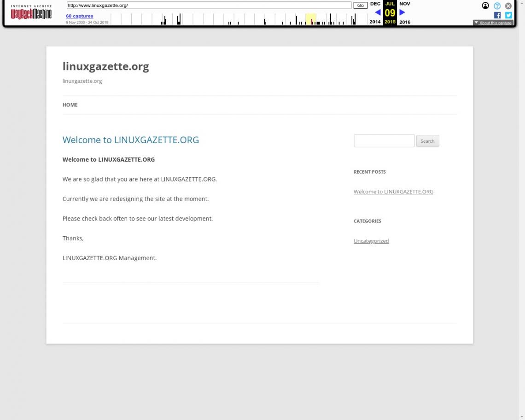Share capture on Twitter
The image size is (525, 420).
(508, 15)
